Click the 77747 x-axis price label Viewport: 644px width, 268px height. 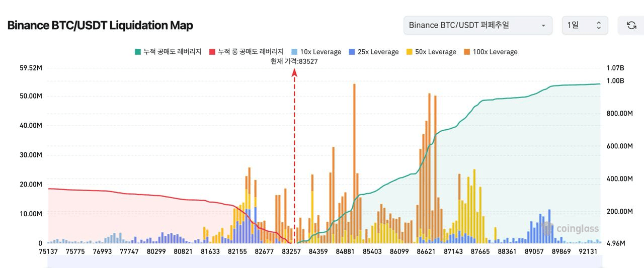click(x=129, y=251)
